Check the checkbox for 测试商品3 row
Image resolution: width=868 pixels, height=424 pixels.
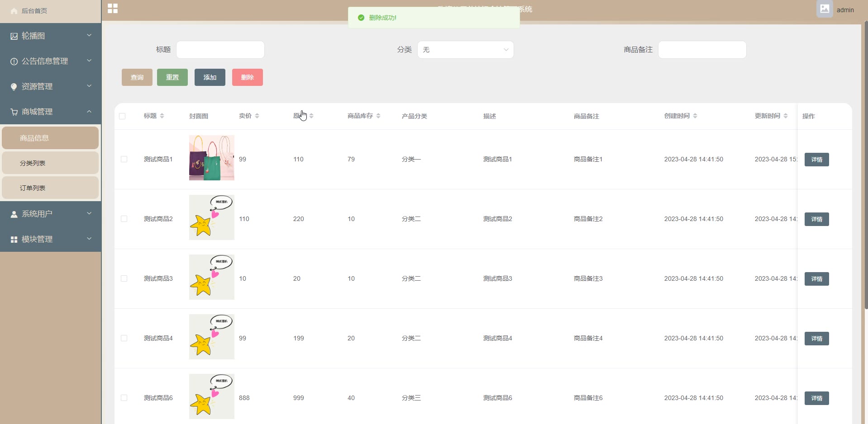click(124, 278)
